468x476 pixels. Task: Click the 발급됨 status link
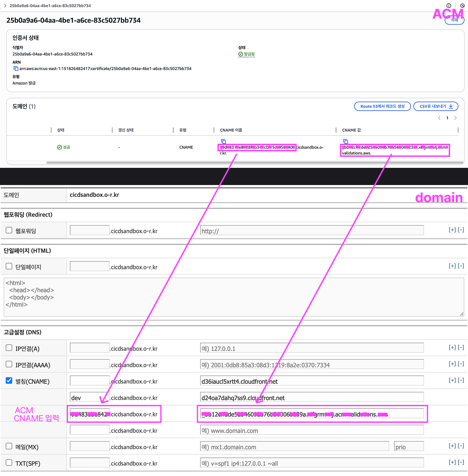click(x=249, y=54)
